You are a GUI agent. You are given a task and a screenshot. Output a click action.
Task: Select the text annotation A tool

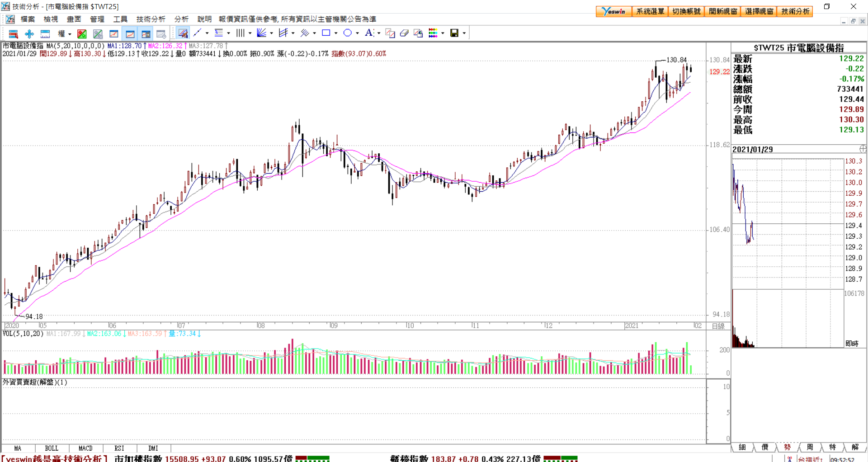tap(369, 33)
